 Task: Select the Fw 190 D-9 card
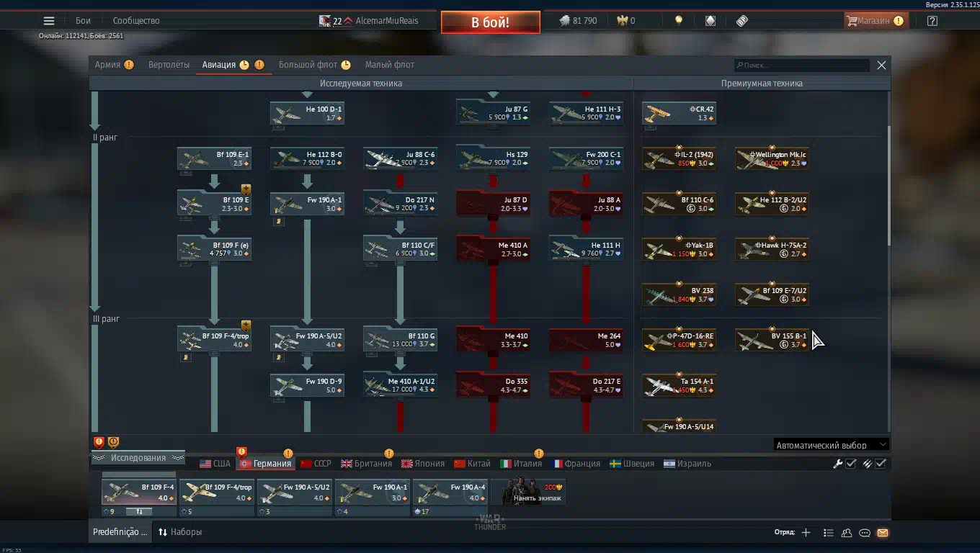point(307,385)
